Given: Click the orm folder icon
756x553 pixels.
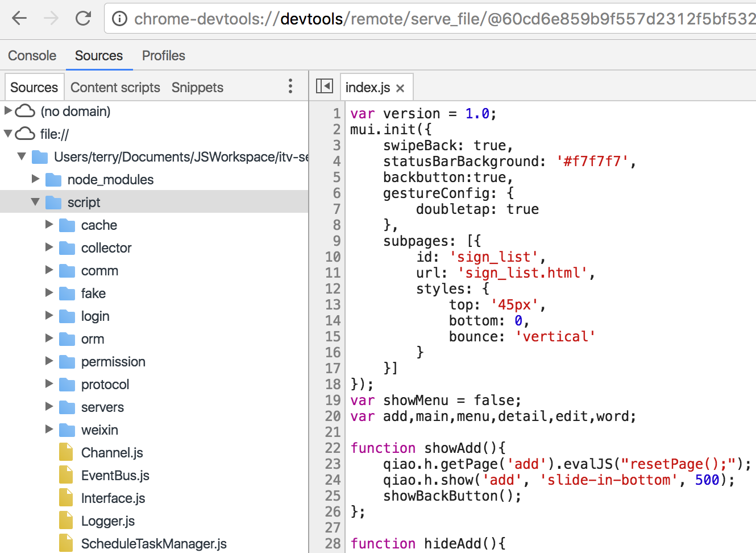Looking at the screenshot, I should [x=67, y=339].
